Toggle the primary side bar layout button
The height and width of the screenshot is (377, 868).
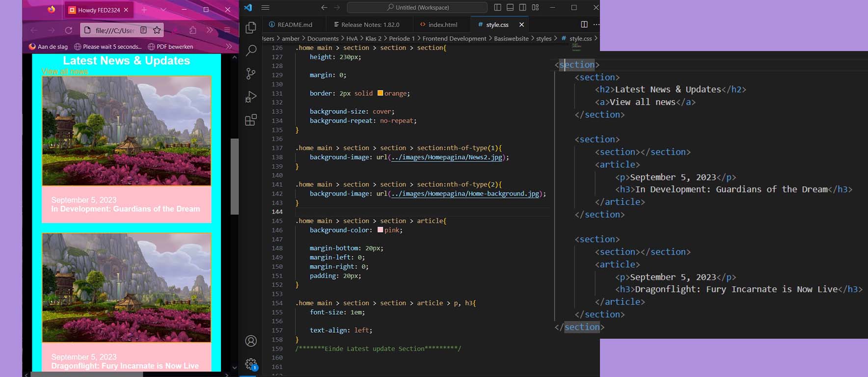(x=497, y=7)
